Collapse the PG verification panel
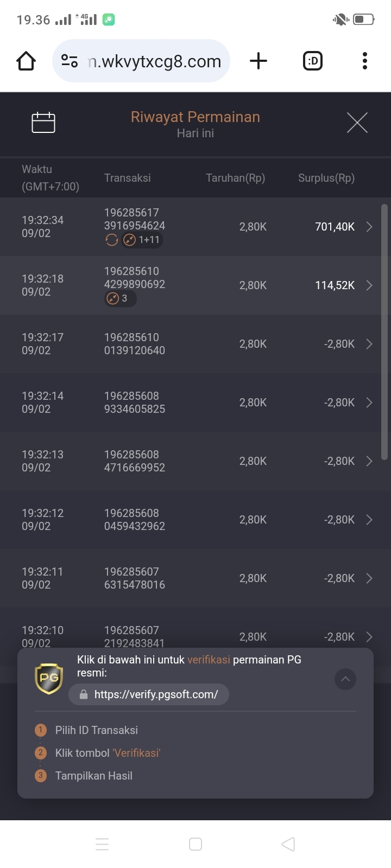The width and height of the screenshot is (391, 868). tap(345, 679)
